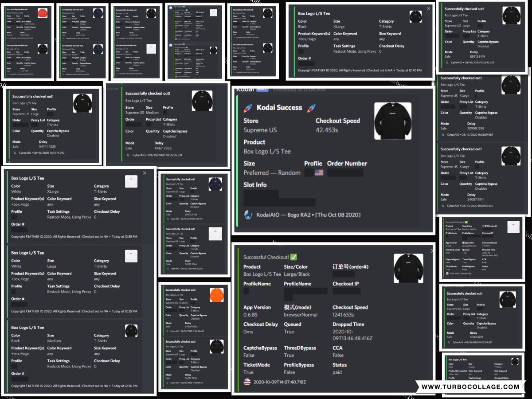Image resolution: width=532 pixels, height=399 pixels.
Task: Click the red logo thumbnail in the top-left embed
Action: click(42, 13)
